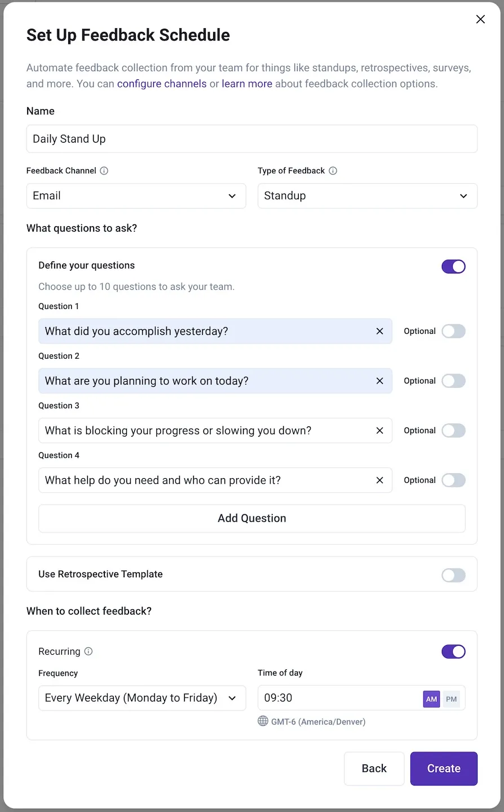Open the Frequency Every Weekday dropdown
The width and height of the screenshot is (504, 812).
[x=142, y=698]
